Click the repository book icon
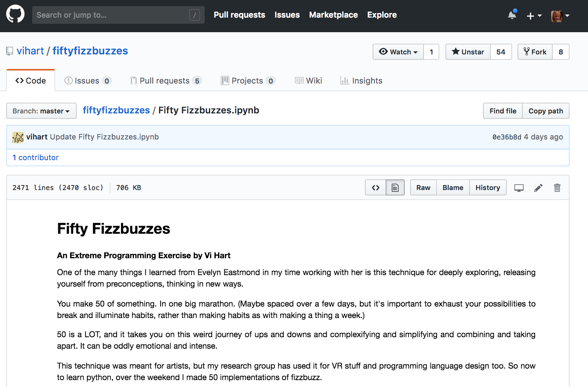This screenshot has width=588, height=387. point(10,51)
